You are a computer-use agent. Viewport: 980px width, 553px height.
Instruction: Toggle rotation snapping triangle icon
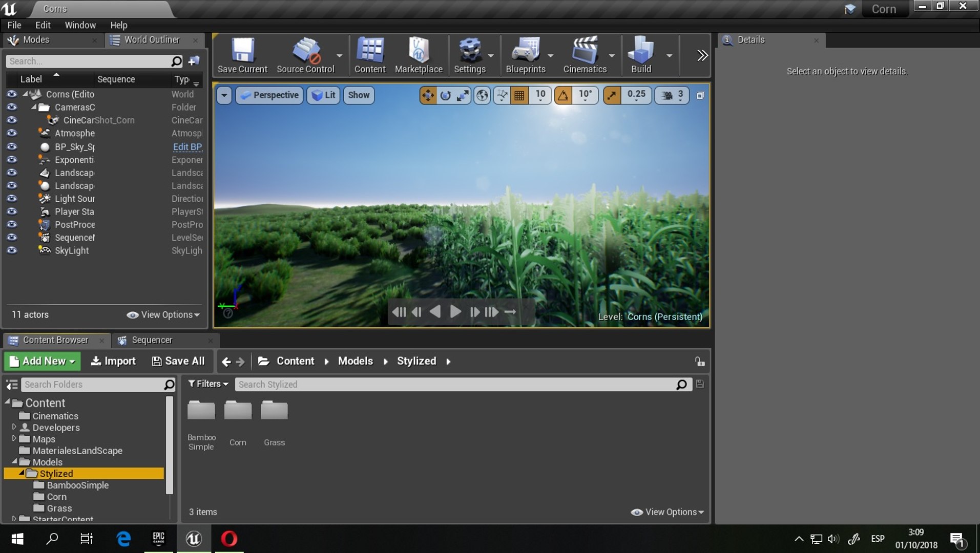[563, 95]
